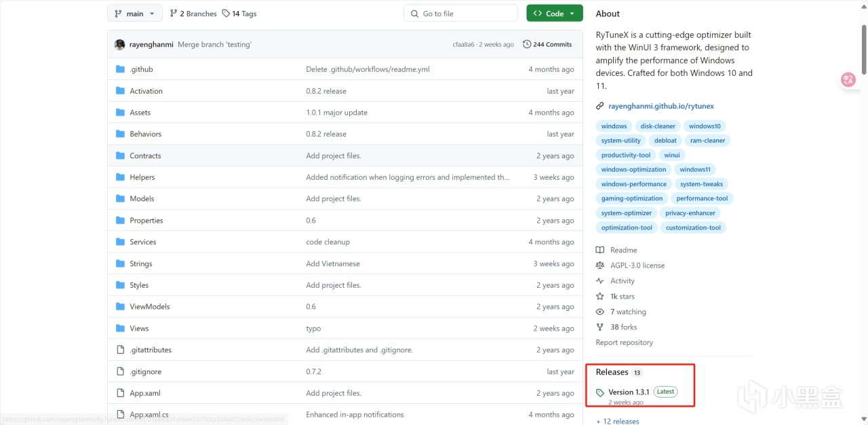The height and width of the screenshot is (425, 868).
Task: Open the Activity pulse icon
Action: tap(599, 281)
